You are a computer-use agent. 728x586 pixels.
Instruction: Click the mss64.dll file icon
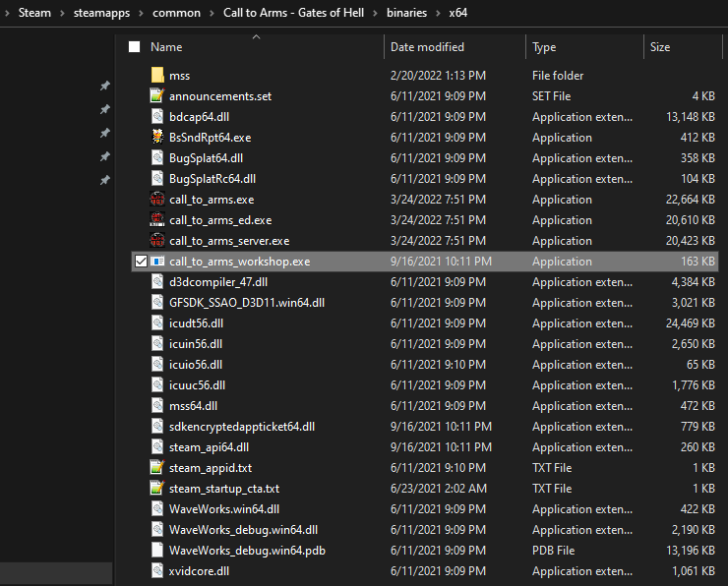click(157, 405)
